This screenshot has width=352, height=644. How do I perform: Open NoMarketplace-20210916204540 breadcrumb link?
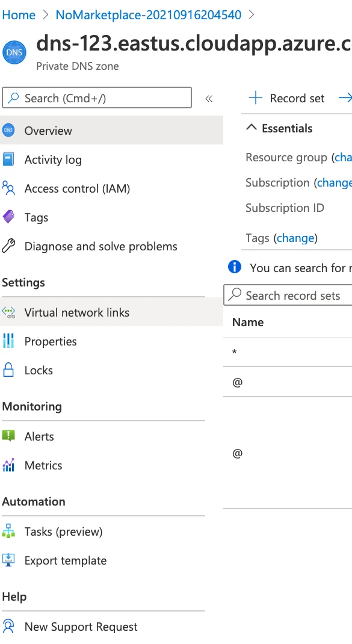coord(148,15)
